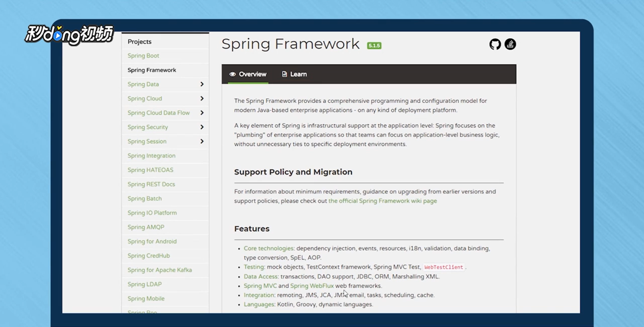This screenshot has width=644, height=327.
Task: Switch to the Overview tab
Action: 248,74
